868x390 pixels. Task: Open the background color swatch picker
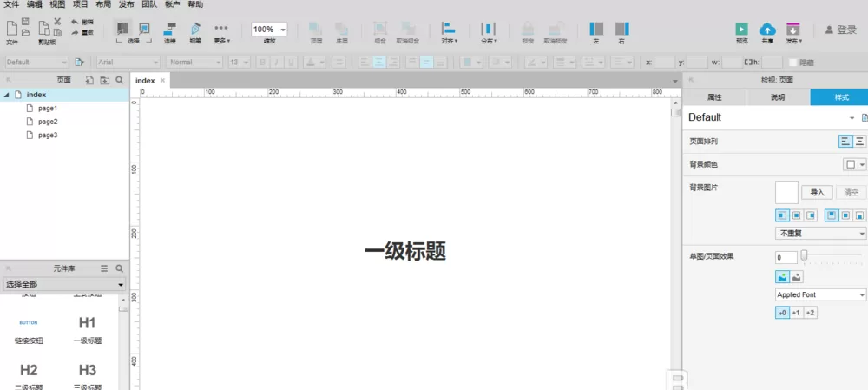click(853, 164)
